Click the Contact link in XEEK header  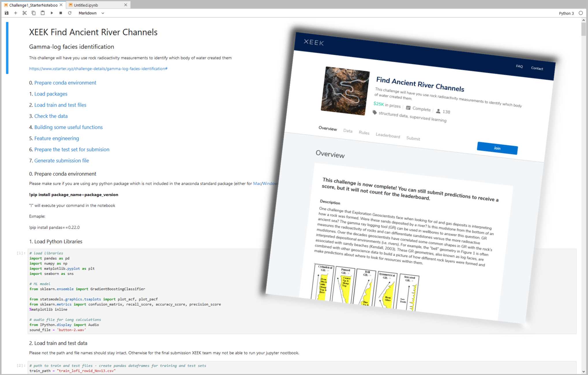(537, 68)
